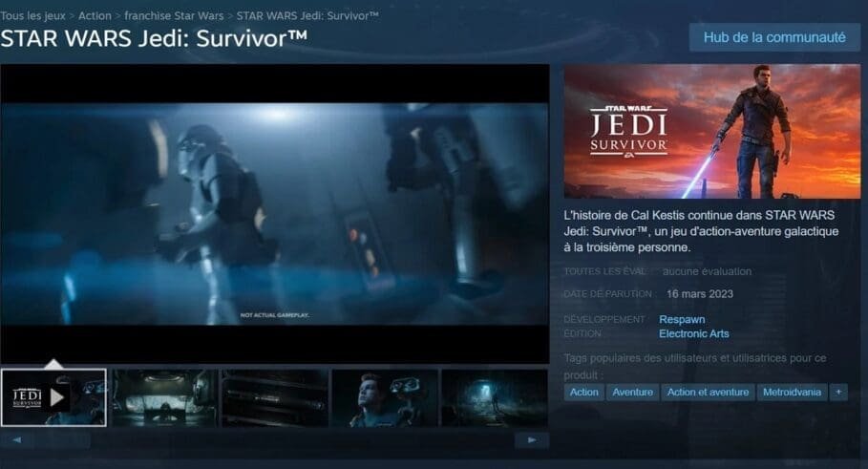Viewport: 868px width, 469px height.
Task: Select the second screenshot thumbnail with ship interior
Action: coord(164,397)
